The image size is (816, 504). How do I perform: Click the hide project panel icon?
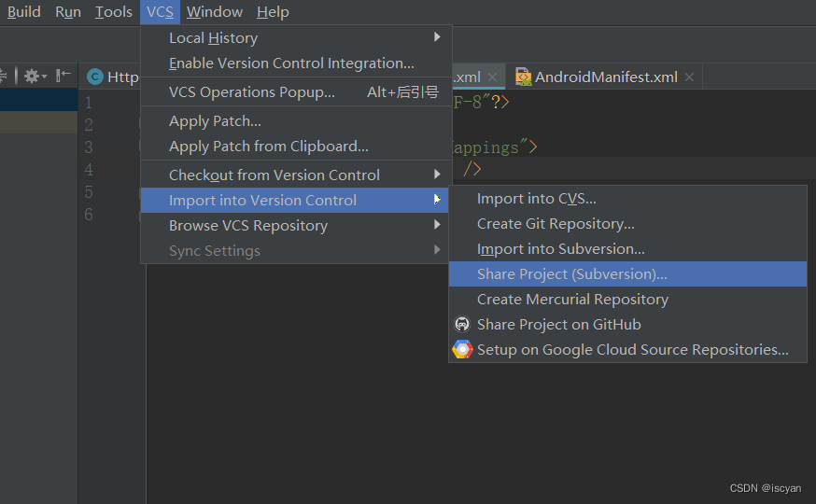pos(63,77)
